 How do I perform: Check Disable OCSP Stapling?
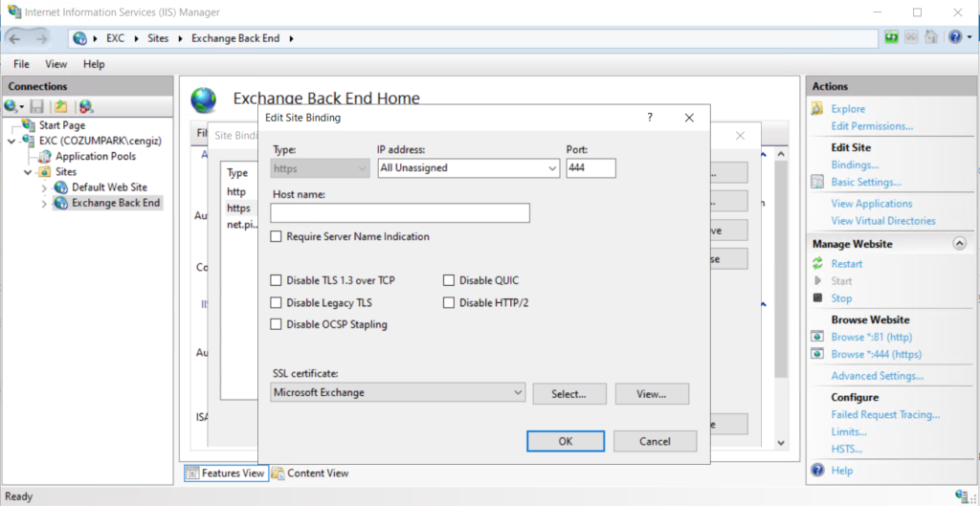pyautogui.click(x=276, y=325)
